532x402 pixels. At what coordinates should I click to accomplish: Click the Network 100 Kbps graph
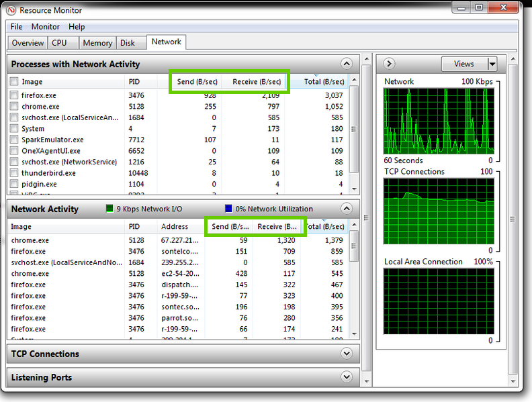[439, 121]
